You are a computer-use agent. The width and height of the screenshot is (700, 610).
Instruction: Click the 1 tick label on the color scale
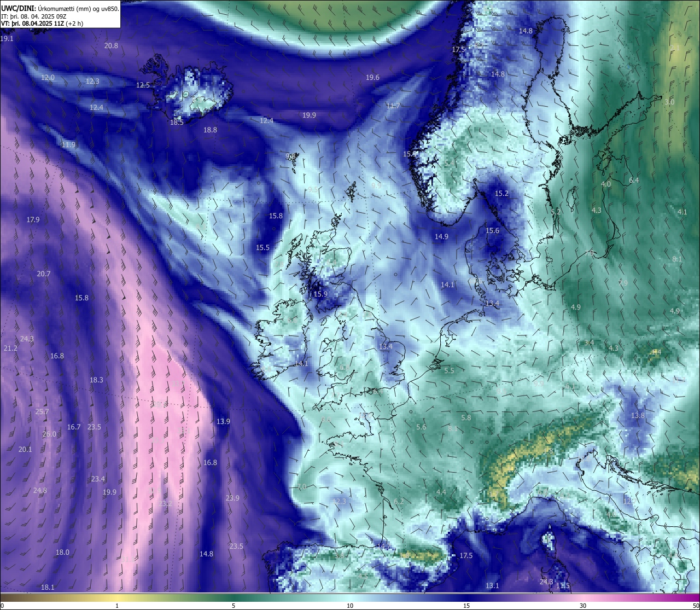point(117,606)
